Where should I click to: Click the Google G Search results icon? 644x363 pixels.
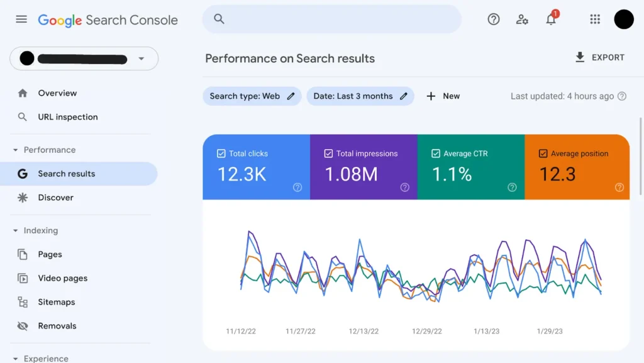[23, 174]
